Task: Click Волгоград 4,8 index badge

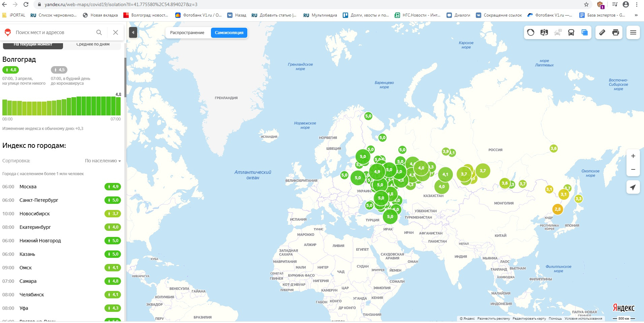Action: (10, 70)
